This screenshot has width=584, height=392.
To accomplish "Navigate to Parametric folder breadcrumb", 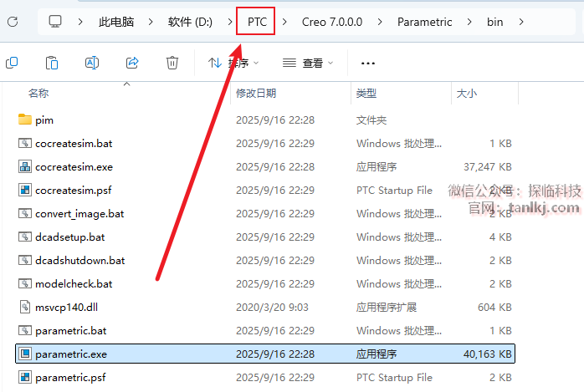I will click(424, 22).
